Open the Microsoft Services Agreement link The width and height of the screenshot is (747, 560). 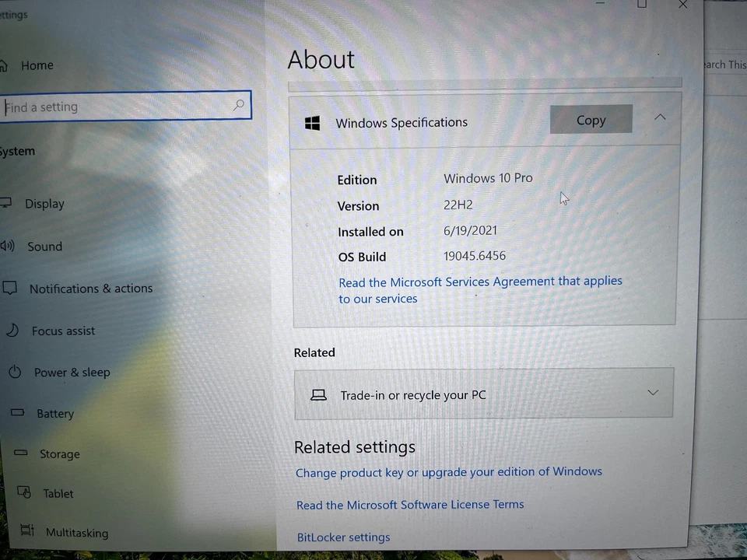[480, 281]
